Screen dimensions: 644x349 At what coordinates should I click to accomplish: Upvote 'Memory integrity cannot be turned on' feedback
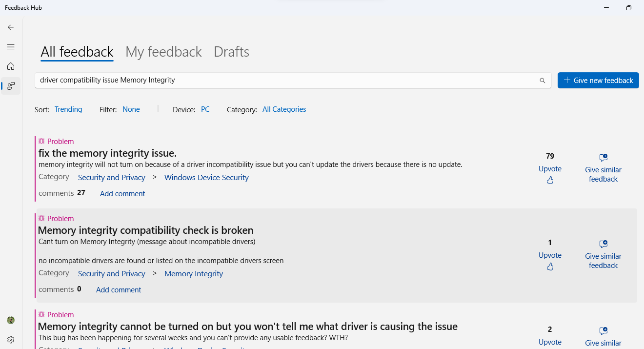(x=550, y=342)
